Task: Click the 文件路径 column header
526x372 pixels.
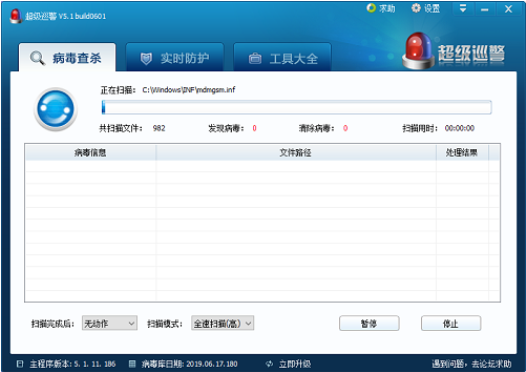Action: (x=296, y=153)
